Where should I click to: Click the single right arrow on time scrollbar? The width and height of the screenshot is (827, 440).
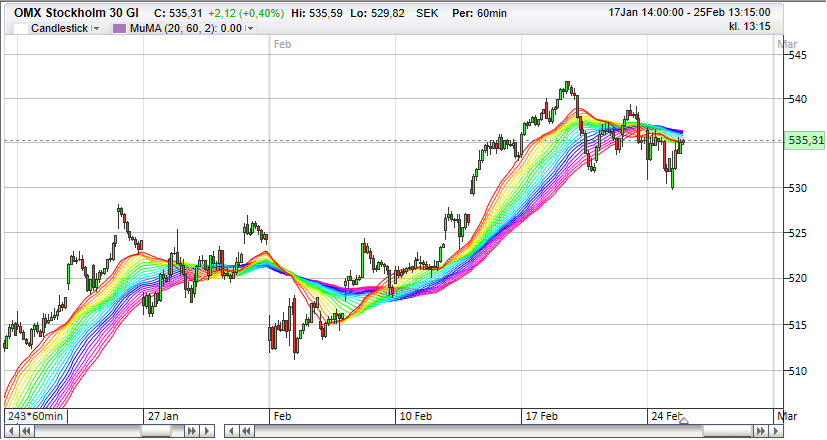click(x=776, y=431)
